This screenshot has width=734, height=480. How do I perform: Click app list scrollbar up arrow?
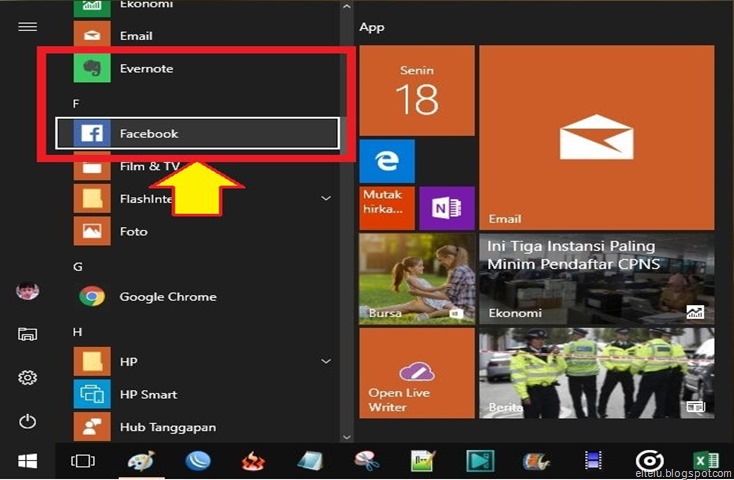346,7
